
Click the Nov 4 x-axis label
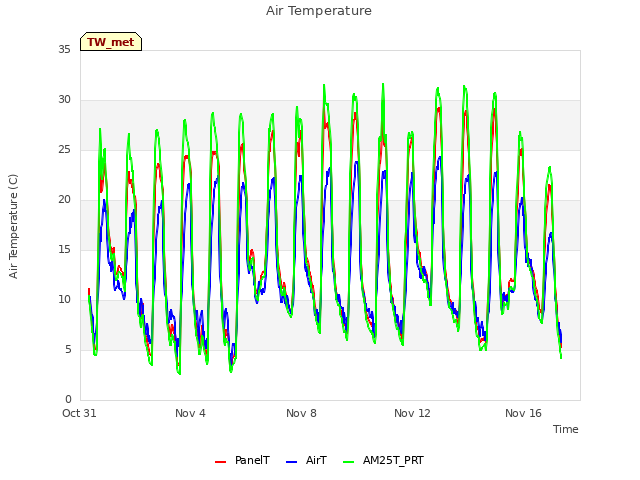point(190,413)
